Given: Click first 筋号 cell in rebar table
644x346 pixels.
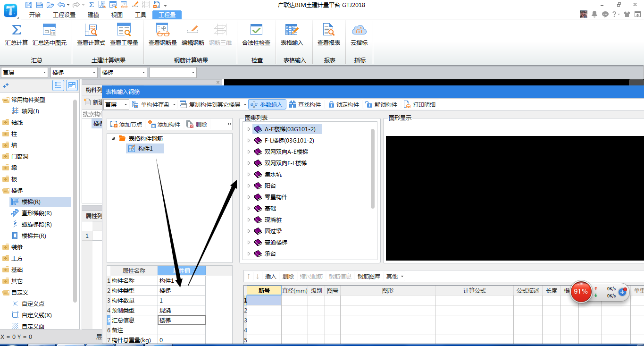Looking at the screenshot, I should pos(264,300).
